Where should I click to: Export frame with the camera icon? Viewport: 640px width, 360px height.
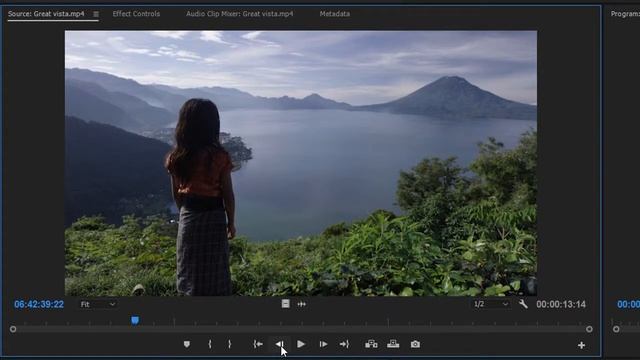[x=415, y=344]
